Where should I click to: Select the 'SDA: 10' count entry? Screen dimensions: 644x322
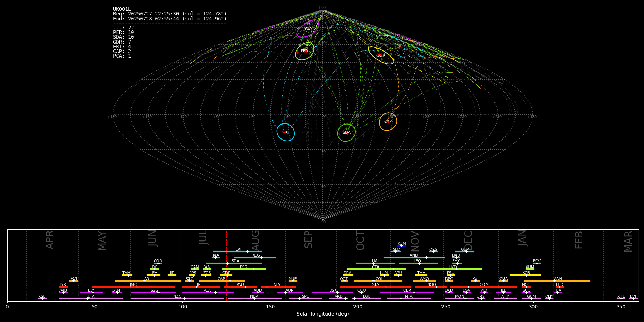(x=123, y=37)
